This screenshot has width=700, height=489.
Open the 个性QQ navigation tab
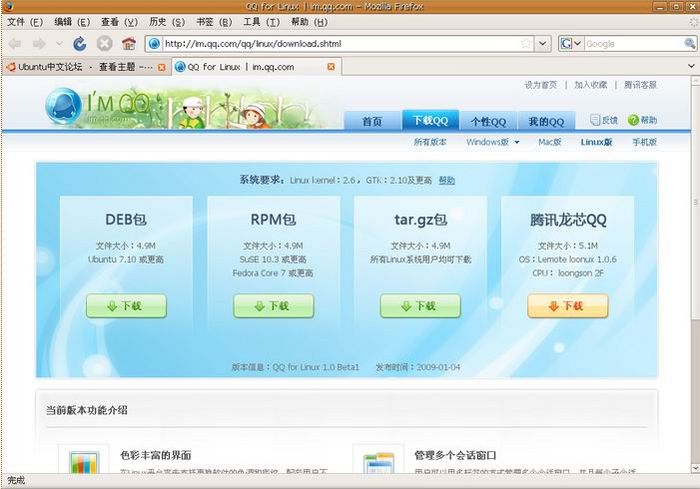click(488, 121)
